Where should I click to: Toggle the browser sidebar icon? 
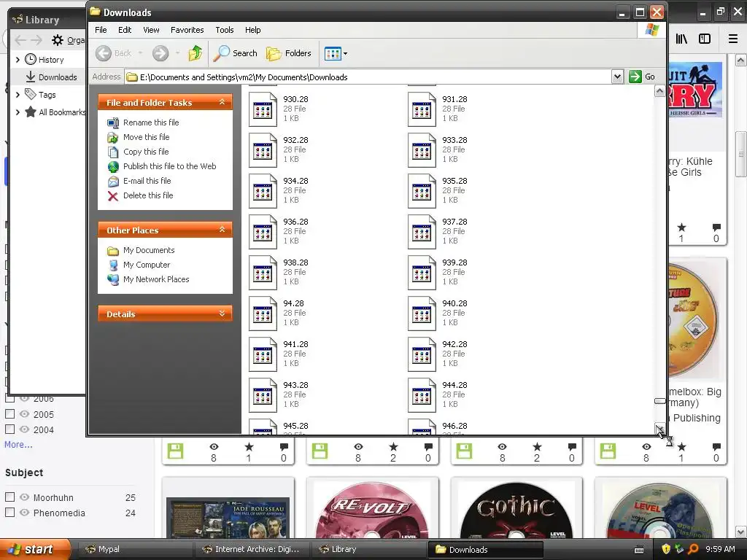click(x=705, y=39)
